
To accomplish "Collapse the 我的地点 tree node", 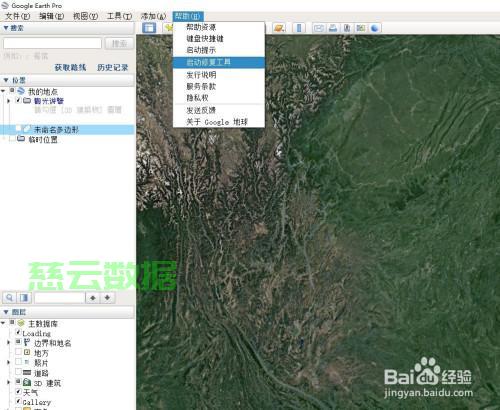I will point(3,91).
